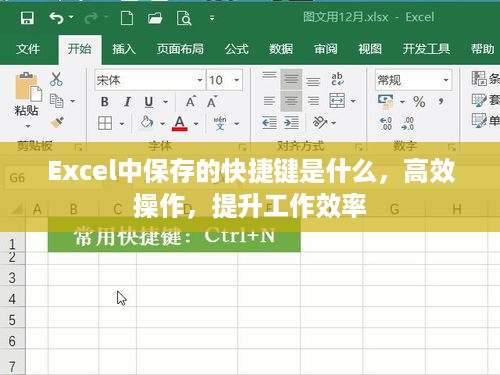Open underline style dropdown arrow

click(x=165, y=102)
